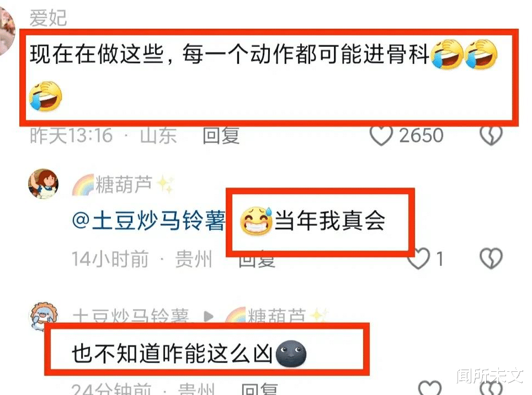
Task: Open the 爱妃 username at the top
Action: [48, 18]
